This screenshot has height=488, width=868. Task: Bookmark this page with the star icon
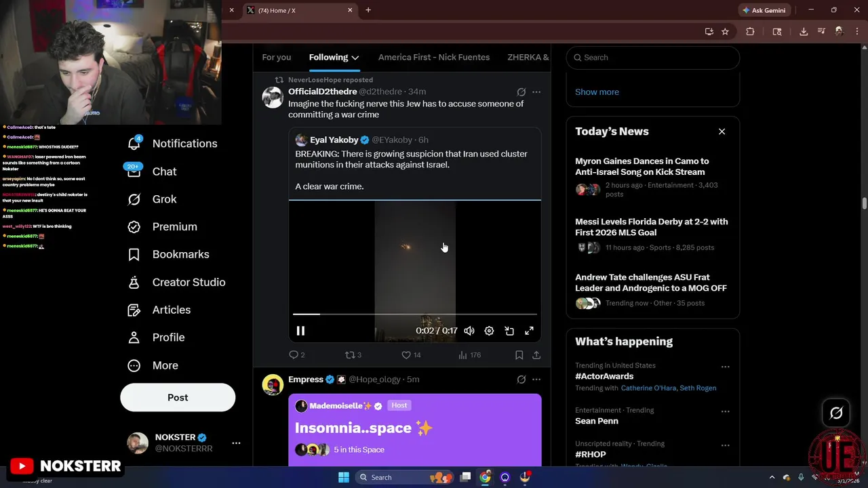725,31
